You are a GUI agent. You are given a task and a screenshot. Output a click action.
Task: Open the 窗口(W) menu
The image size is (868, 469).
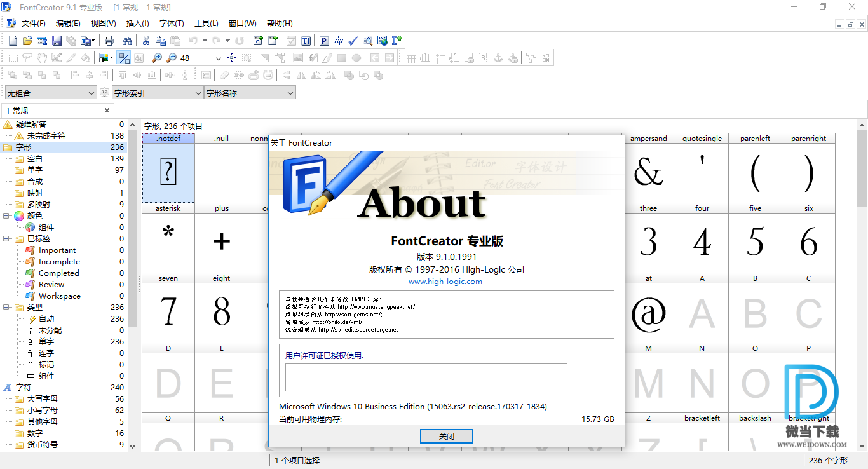pos(242,24)
